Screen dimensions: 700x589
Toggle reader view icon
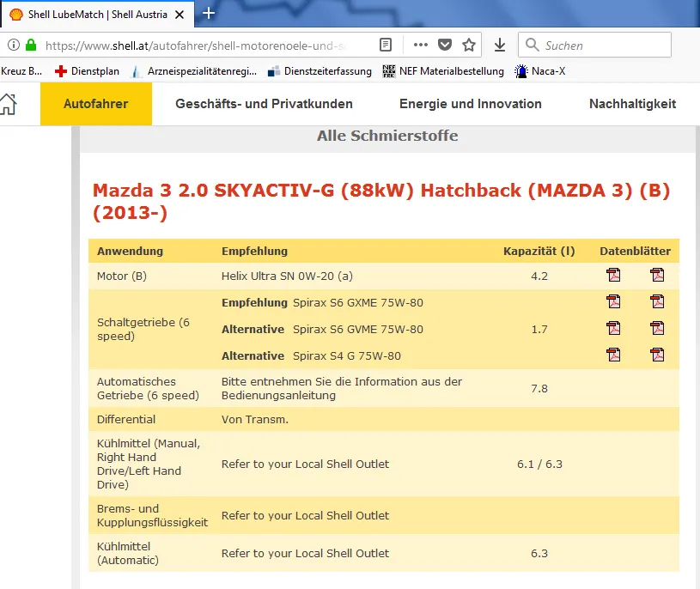point(386,45)
